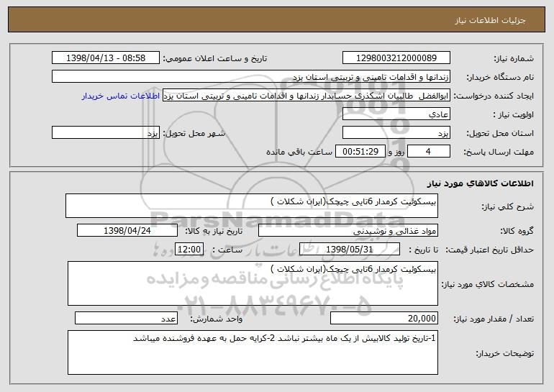The image size is (554, 392).
Task: Click the نام دستگاه خریدار label
Action: (500, 78)
